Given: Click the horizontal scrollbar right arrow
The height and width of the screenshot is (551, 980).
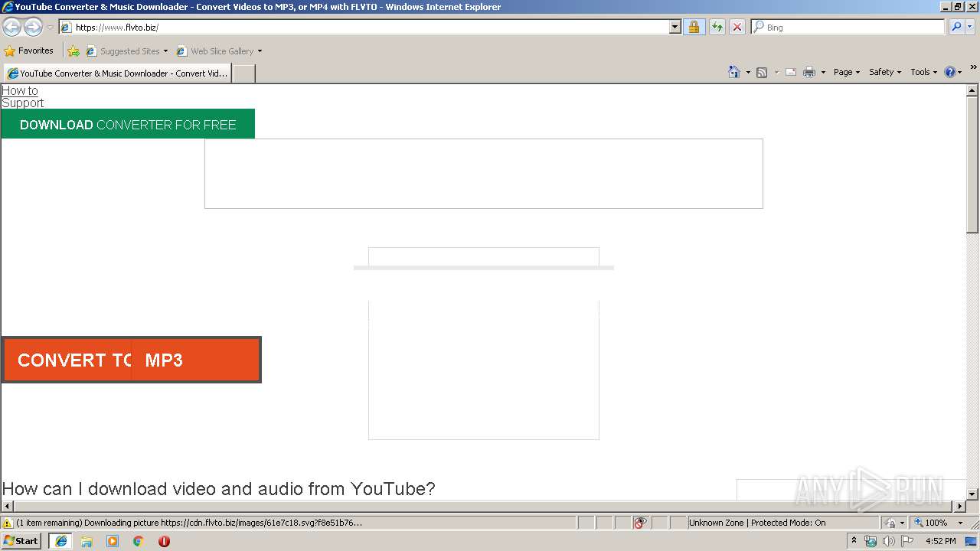Looking at the screenshot, I should (x=960, y=507).
